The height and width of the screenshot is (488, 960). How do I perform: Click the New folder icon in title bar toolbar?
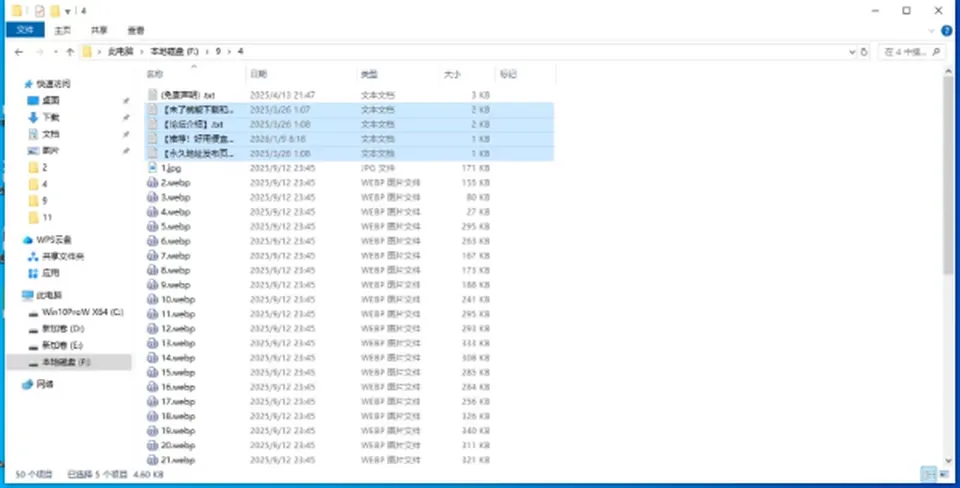(55, 11)
